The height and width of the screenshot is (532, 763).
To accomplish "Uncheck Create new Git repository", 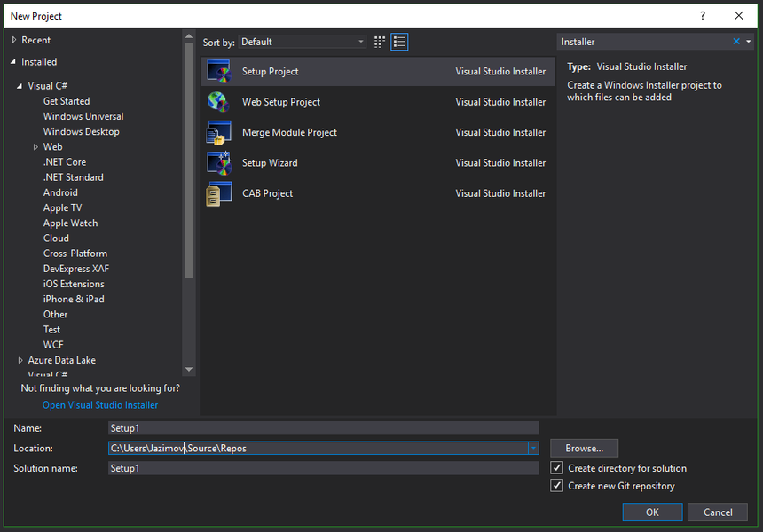I will [557, 486].
